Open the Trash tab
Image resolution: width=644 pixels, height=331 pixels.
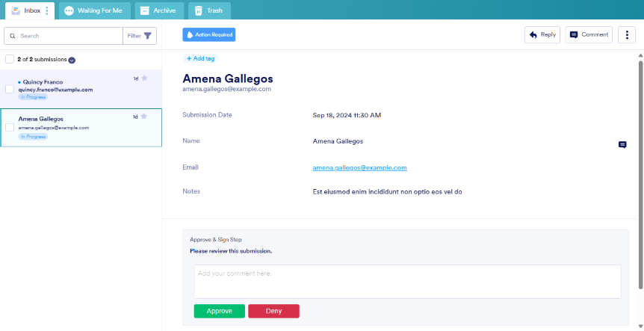[x=208, y=10]
